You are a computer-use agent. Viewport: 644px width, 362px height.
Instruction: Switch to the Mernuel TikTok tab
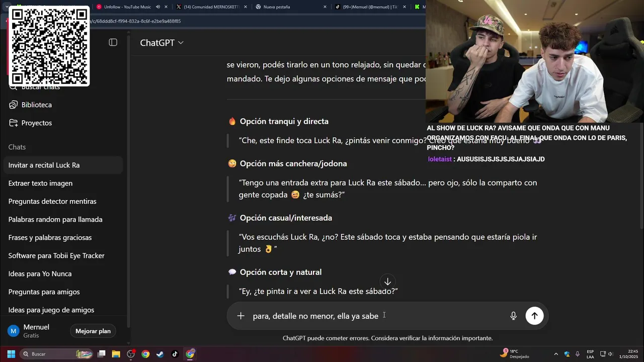(370, 7)
